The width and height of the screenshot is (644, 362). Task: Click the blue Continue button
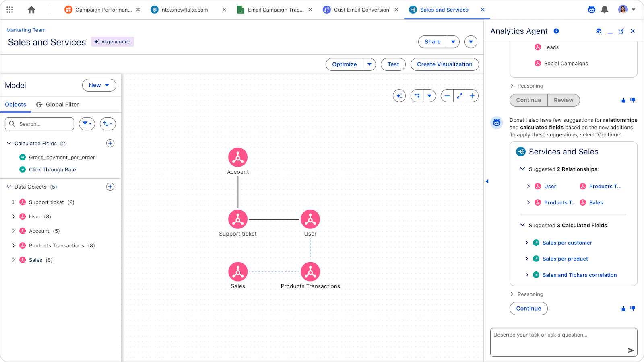529,309
